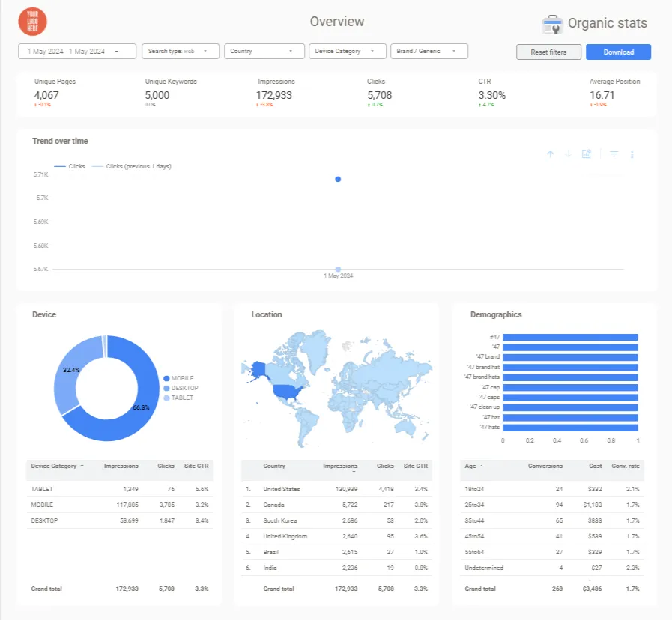
Task: Sort Location table by Site CTR header
Action: 415,466
